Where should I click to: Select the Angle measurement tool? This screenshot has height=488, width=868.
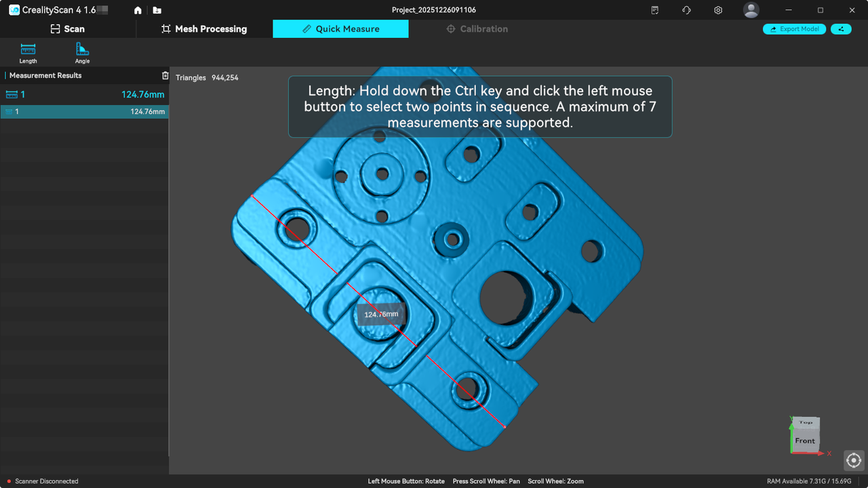tap(82, 53)
